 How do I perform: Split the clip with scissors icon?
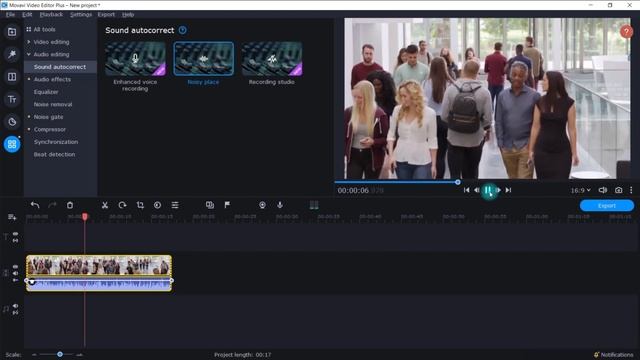pyautogui.click(x=105, y=205)
